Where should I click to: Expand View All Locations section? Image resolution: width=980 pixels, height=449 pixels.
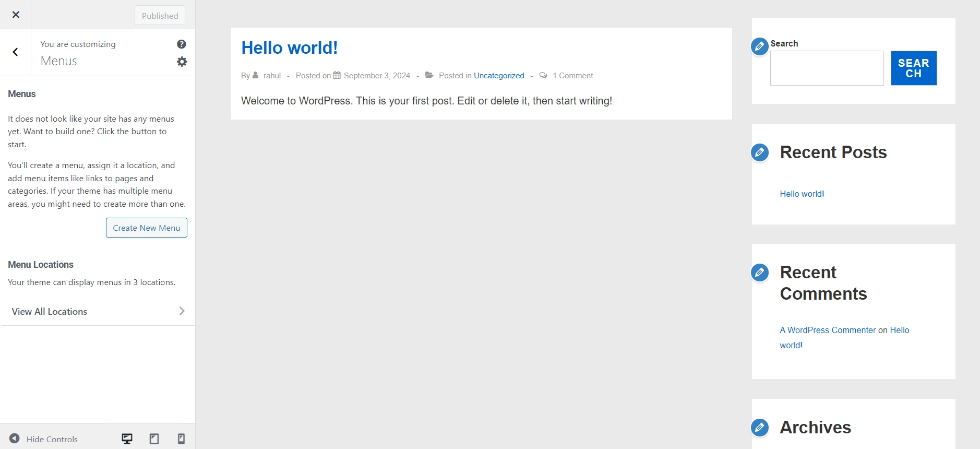point(98,312)
